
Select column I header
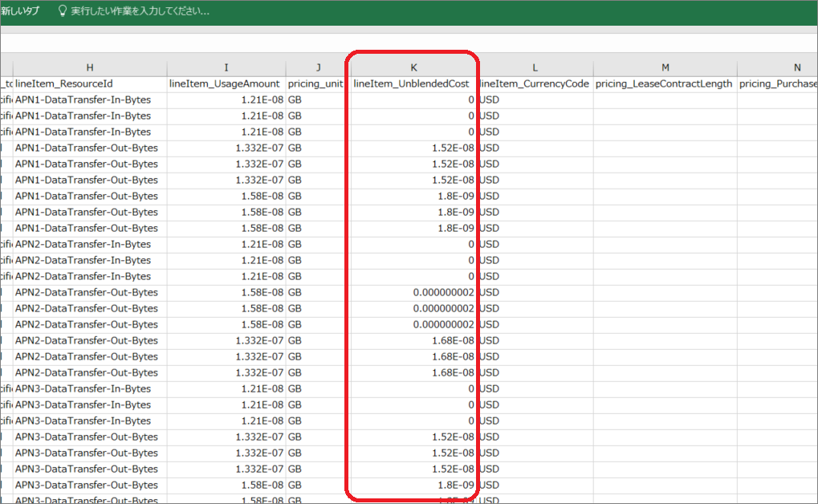coord(226,67)
